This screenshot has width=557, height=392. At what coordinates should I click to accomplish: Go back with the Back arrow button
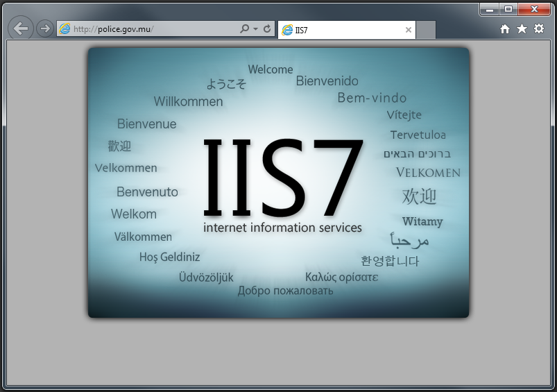pos(21,28)
